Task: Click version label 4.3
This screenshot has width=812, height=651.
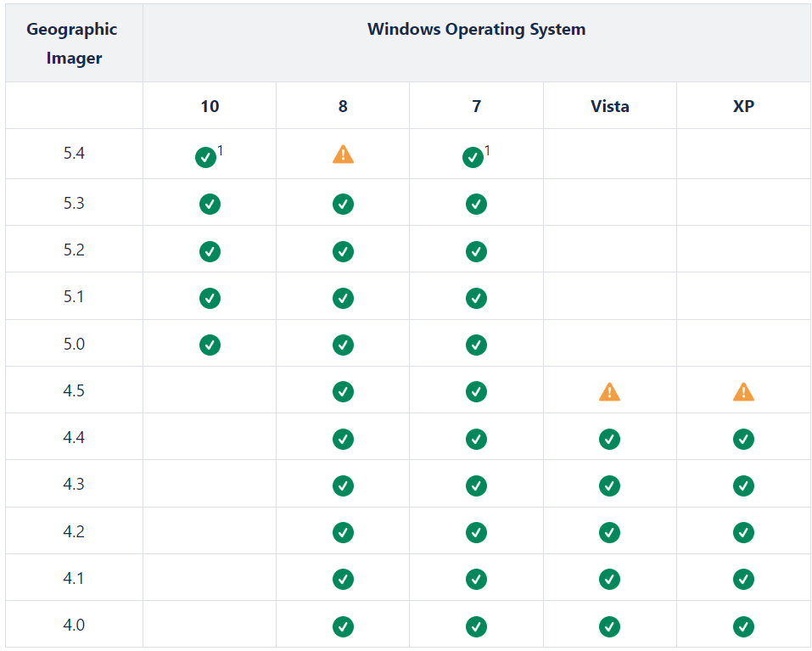Action: tap(74, 484)
